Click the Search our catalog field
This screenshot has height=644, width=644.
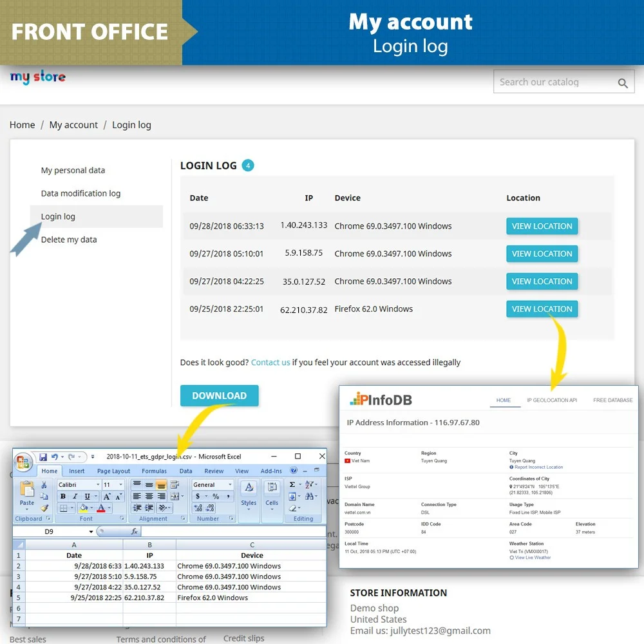click(554, 82)
